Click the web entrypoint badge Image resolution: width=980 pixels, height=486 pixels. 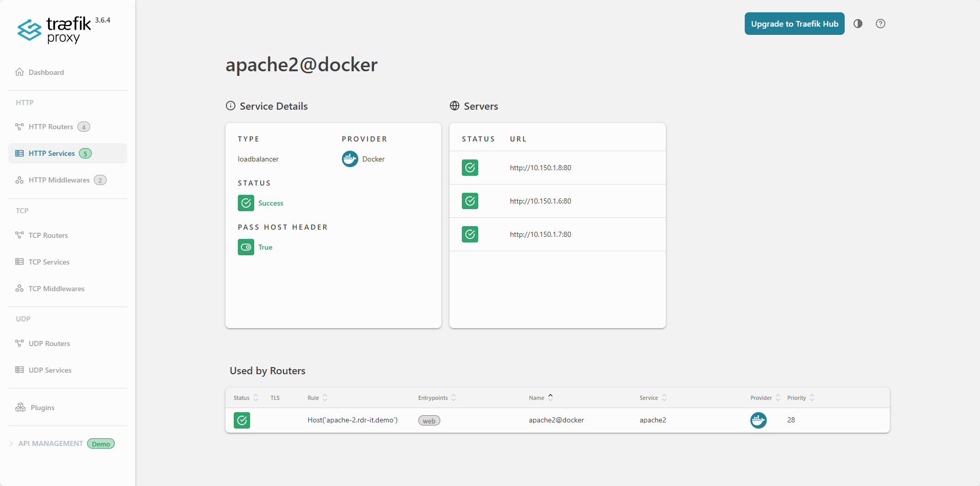(x=429, y=421)
